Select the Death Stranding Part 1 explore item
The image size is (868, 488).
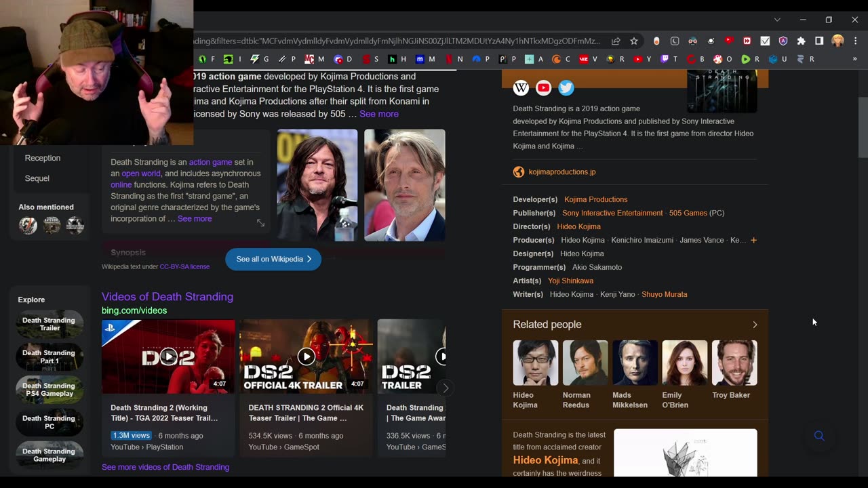(49, 357)
